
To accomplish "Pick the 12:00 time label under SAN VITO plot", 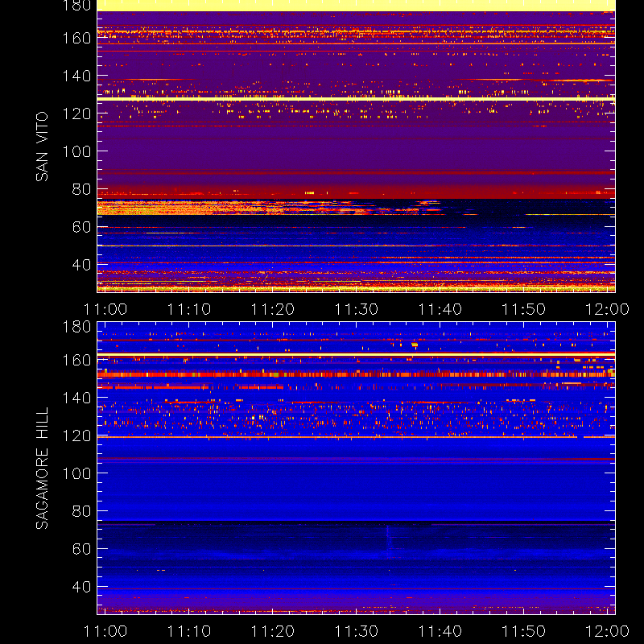I will click(607, 309).
